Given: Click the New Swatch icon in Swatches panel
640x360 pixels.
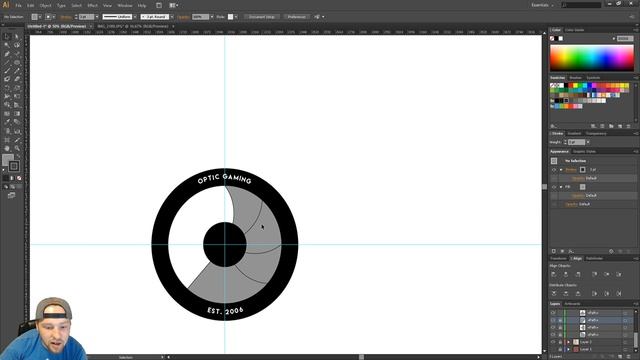Looking at the screenshot, I should coord(620,126).
